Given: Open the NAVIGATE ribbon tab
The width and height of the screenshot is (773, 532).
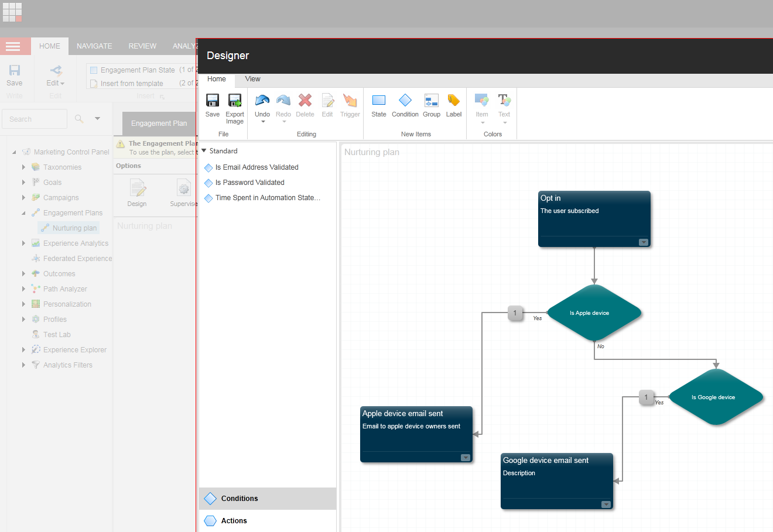Looking at the screenshot, I should pos(94,46).
